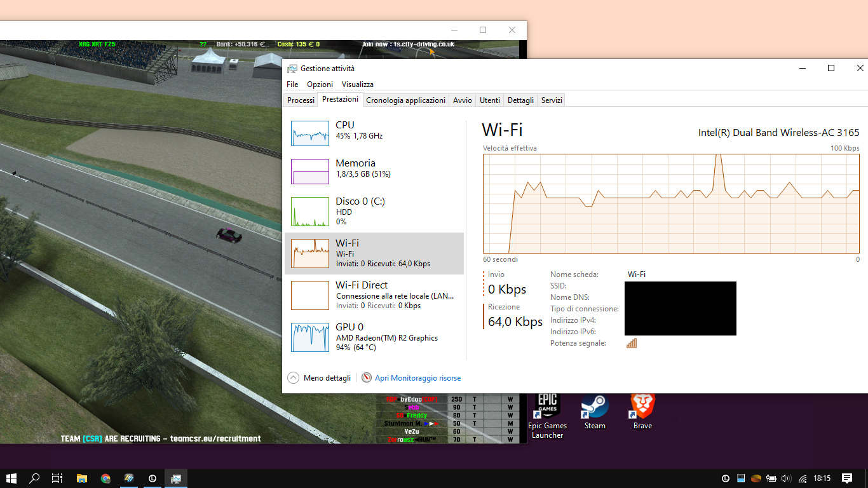Click the large 'Wi-Fi' heading

502,130
